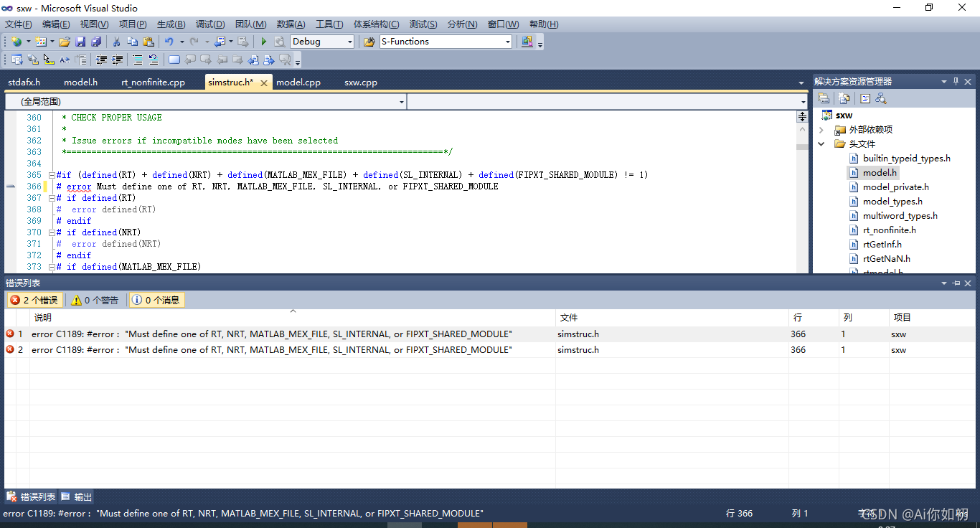The height and width of the screenshot is (528, 980).
Task: Click Show All Files in Solution Explorer
Action: [844, 98]
